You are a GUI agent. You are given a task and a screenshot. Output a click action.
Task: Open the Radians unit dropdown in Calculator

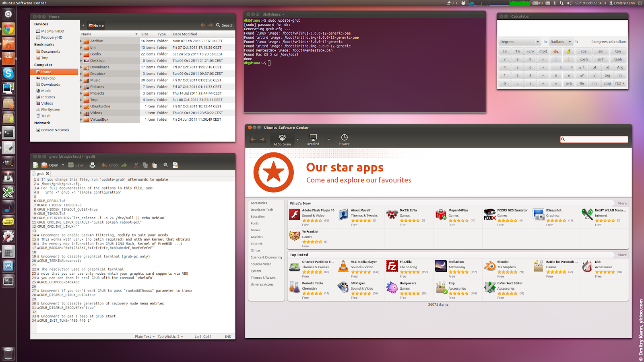point(561,41)
